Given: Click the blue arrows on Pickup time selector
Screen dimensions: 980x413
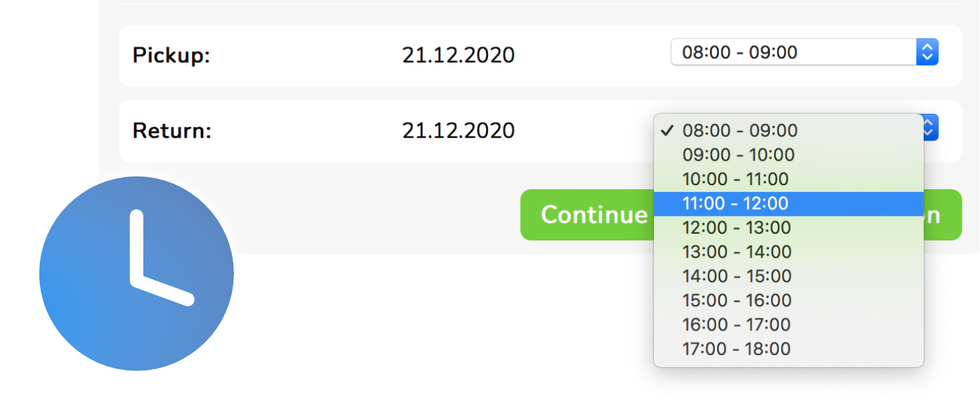Looking at the screenshot, I should tap(927, 52).
